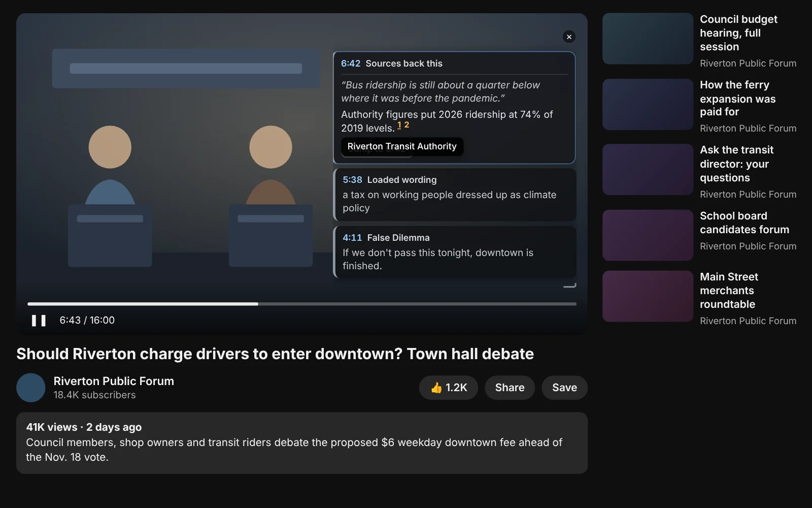Click the '18.4K subscribers' text
812x508 pixels.
click(95, 395)
